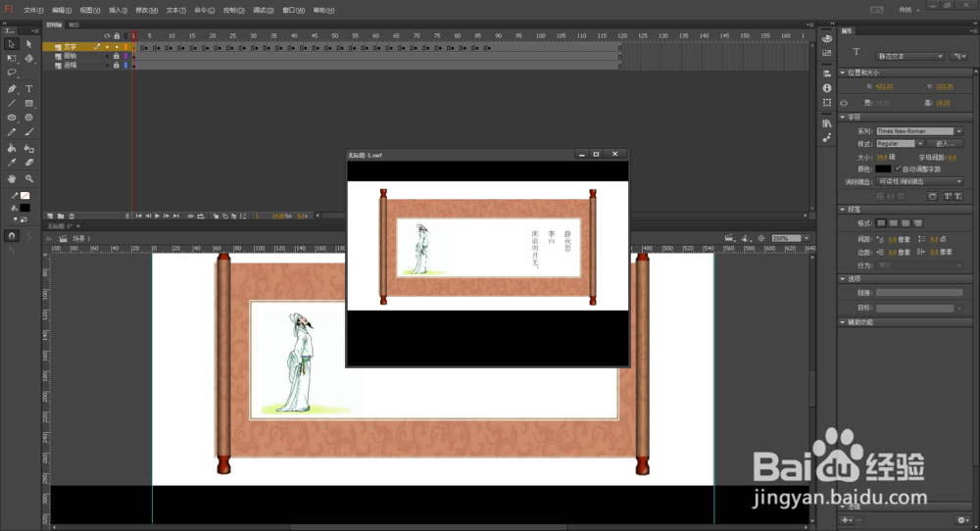
Task: Open 文件(F) menu
Action: point(33,10)
